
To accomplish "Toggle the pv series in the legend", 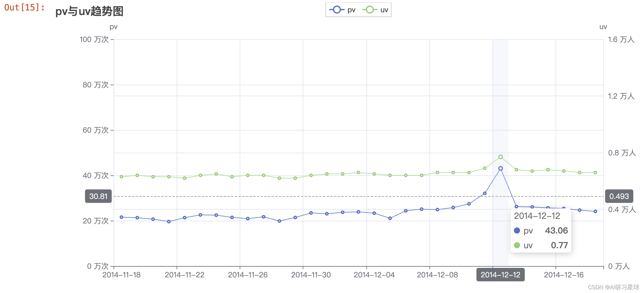I will 342,10.
